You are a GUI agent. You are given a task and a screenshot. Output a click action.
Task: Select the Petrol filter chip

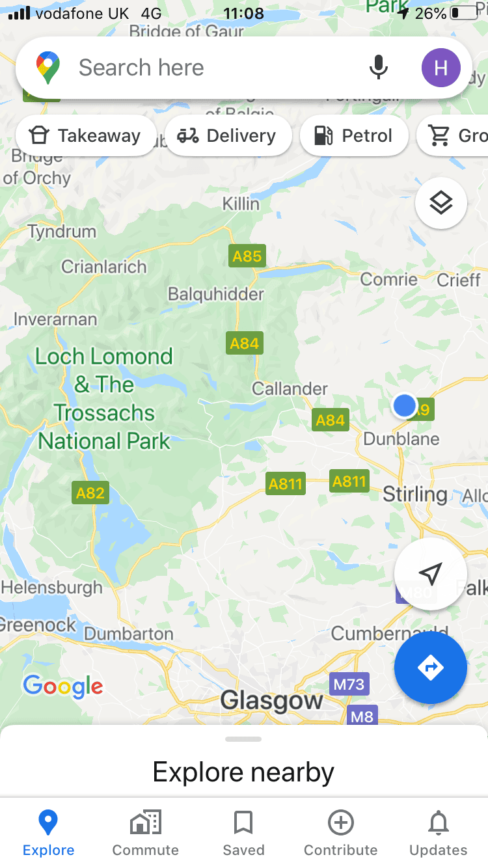tap(354, 135)
